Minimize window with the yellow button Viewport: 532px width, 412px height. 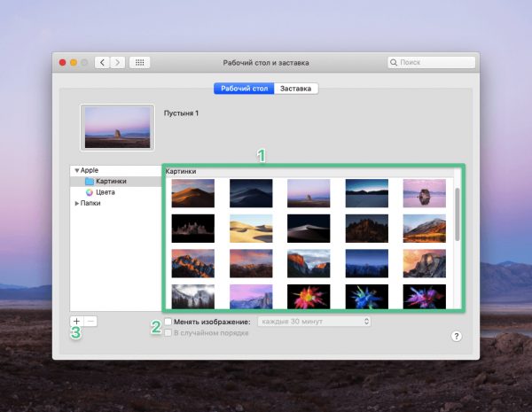[x=74, y=62]
